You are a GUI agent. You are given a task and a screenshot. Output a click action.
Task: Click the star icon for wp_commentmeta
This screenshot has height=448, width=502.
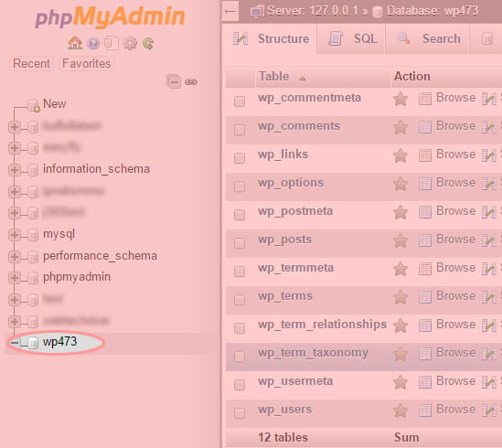[x=401, y=99]
